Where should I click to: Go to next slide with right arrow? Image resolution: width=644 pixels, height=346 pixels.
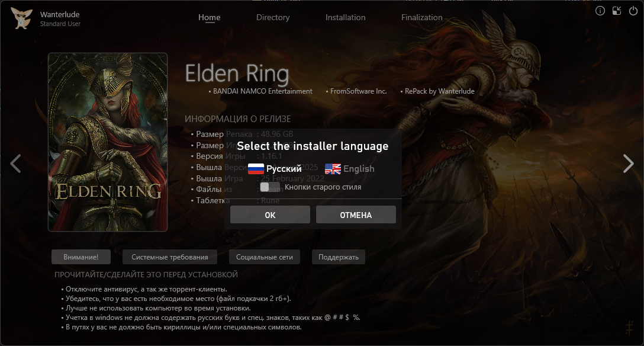(629, 164)
